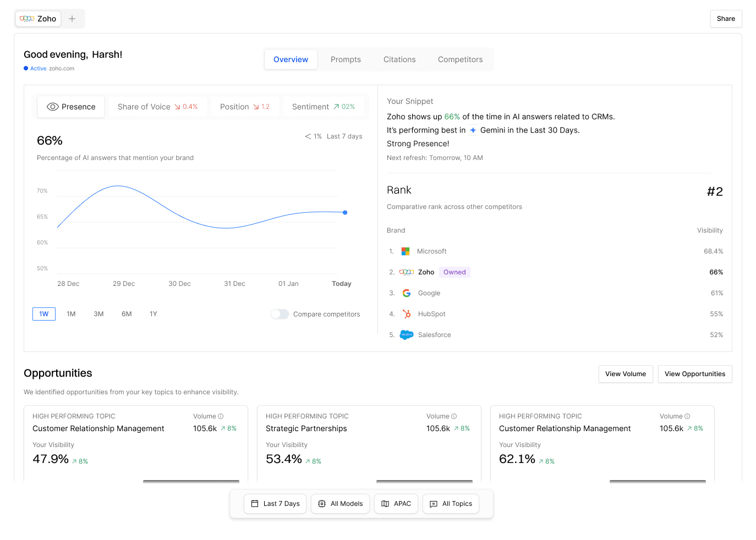The width and height of the screenshot is (756, 540).
Task: Click the 68.4% visibility value for Microsoft
Action: pyautogui.click(x=714, y=251)
